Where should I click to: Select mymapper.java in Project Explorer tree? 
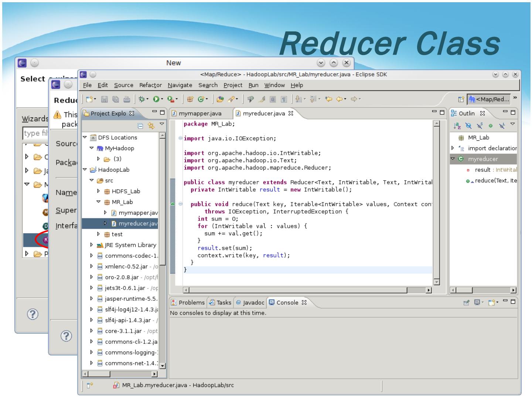click(138, 213)
